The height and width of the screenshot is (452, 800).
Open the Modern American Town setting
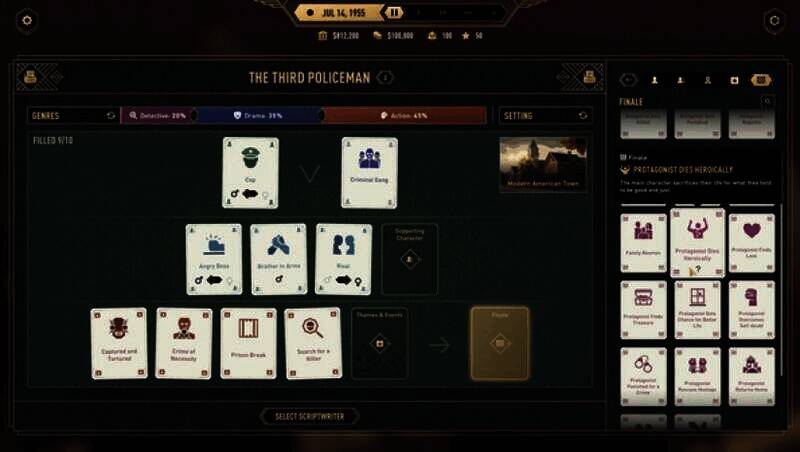coord(543,164)
